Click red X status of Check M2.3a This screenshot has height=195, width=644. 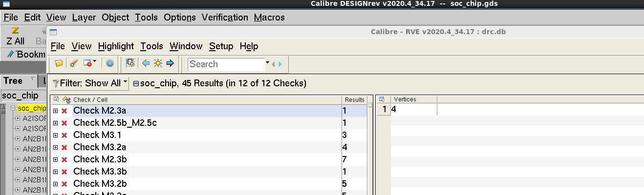pos(64,111)
